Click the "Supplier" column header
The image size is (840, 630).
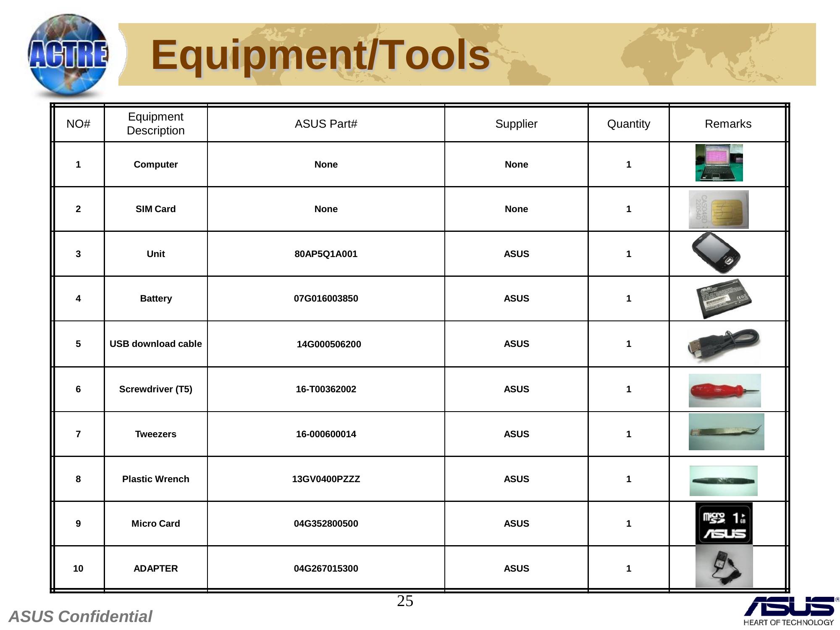pos(516,124)
